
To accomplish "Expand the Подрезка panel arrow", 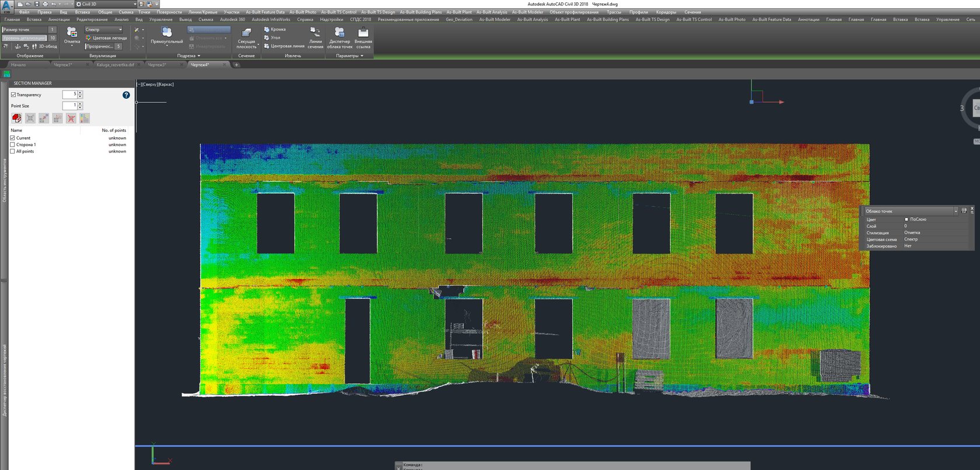I will pos(199,56).
